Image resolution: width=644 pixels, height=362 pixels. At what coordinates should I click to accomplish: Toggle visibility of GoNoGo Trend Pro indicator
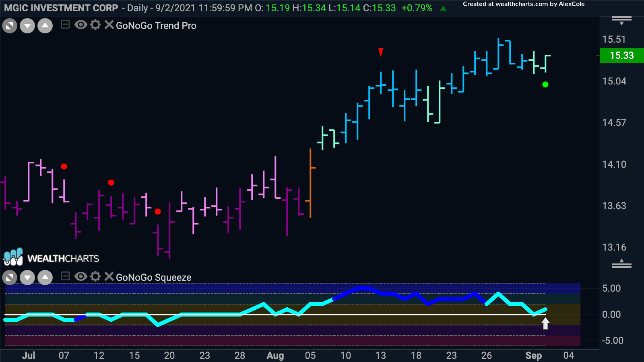pos(80,25)
